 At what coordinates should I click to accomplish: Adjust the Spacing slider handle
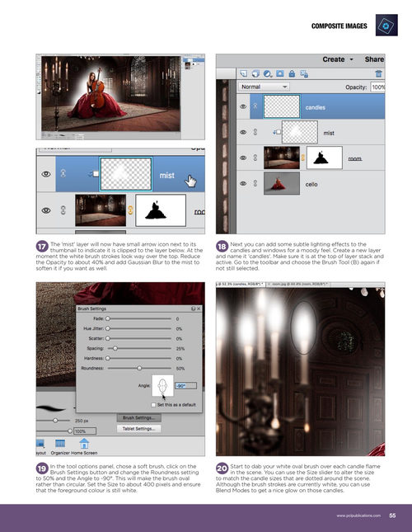pyautogui.click(x=115, y=348)
